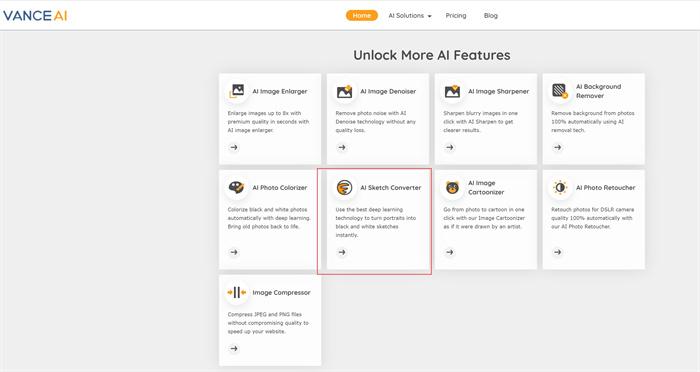Click the arrow under AI Photo Colorizer
Screen dimensions: 700x372
[234, 252]
